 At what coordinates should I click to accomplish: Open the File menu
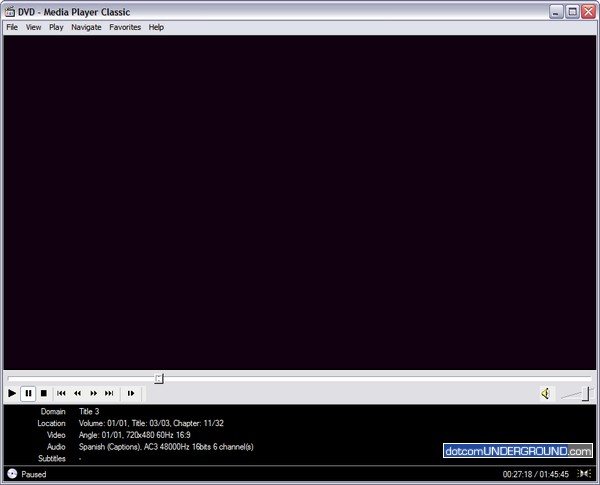(x=12, y=27)
